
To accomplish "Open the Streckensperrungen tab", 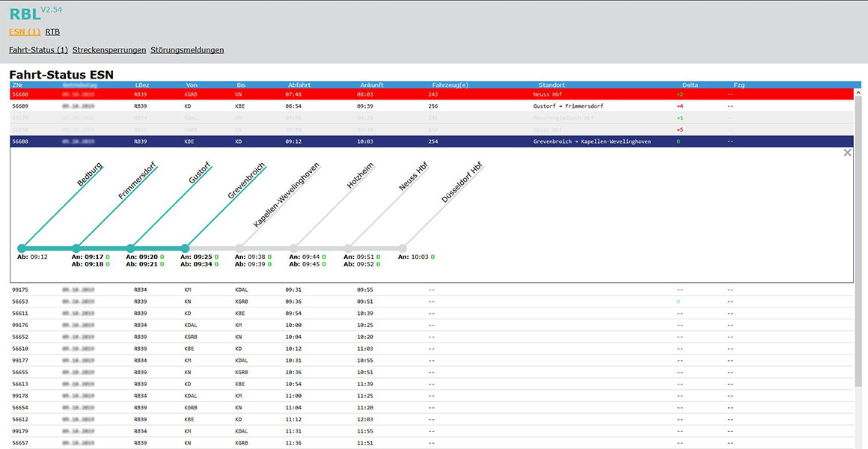I will [x=109, y=50].
